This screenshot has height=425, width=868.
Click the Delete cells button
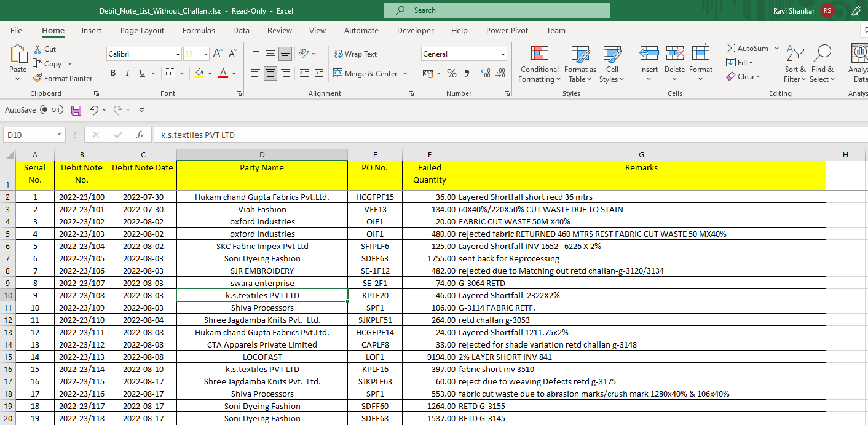point(674,63)
